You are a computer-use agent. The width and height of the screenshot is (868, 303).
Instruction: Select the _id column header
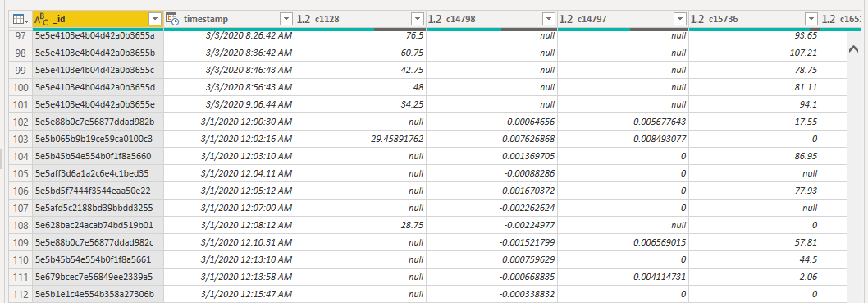98,20
